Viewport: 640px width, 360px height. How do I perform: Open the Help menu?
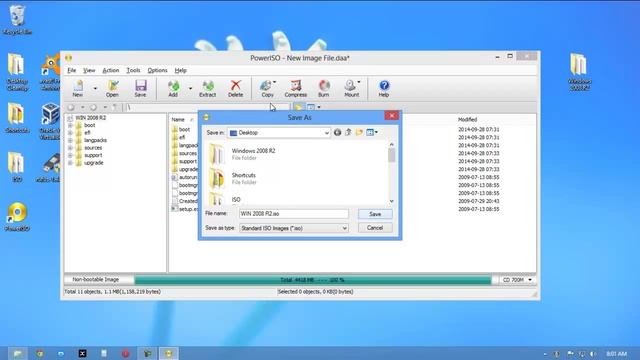click(x=180, y=71)
